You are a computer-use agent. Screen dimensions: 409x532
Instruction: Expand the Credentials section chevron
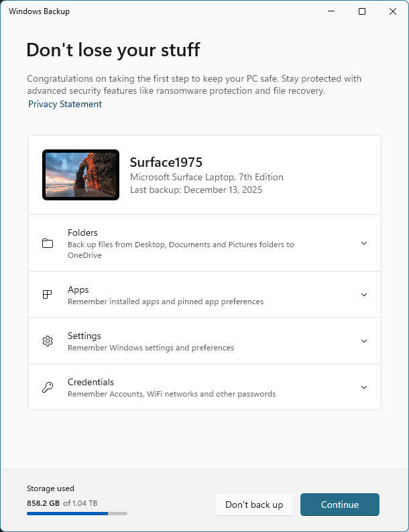point(364,387)
